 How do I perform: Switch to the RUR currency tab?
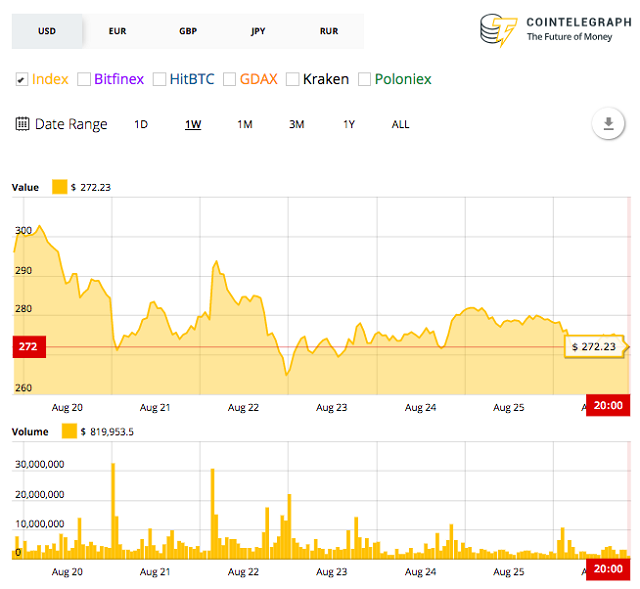tap(328, 31)
